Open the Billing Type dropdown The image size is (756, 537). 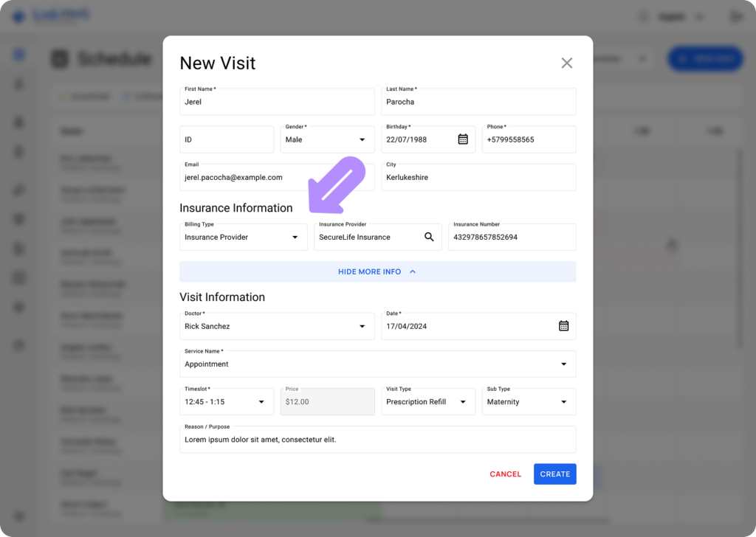tap(295, 237)
